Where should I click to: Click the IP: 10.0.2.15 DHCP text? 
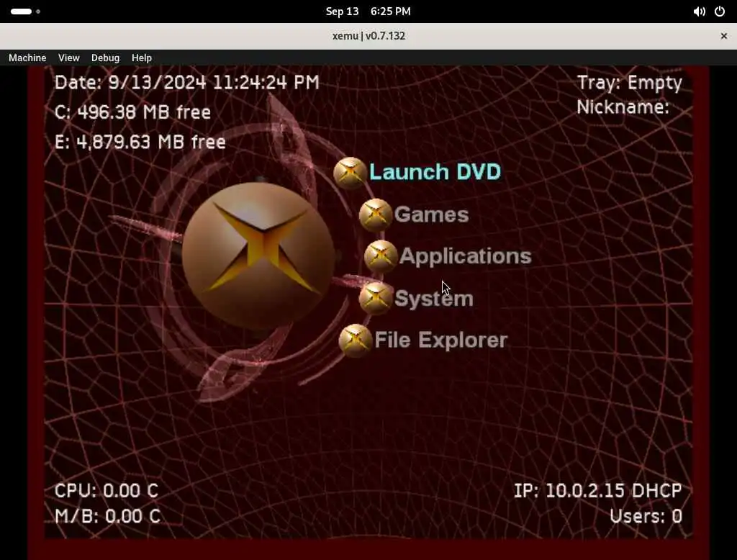pyautogui.click(x=597, y=491)
